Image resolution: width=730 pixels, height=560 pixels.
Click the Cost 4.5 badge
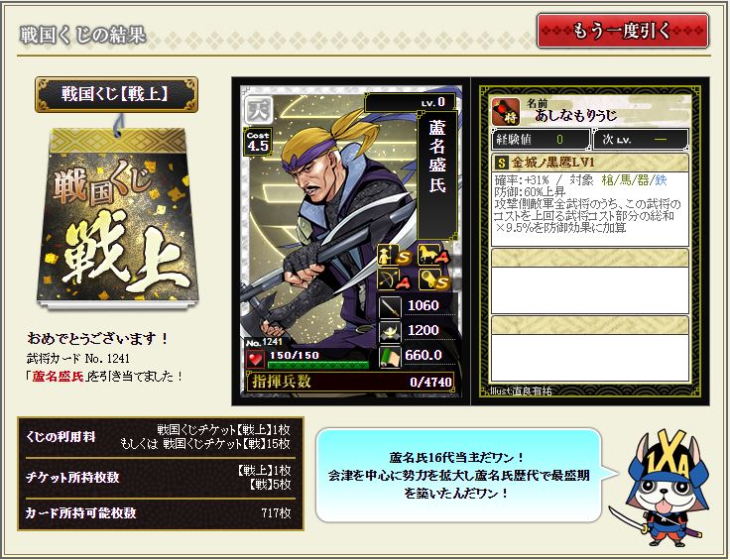258,142
